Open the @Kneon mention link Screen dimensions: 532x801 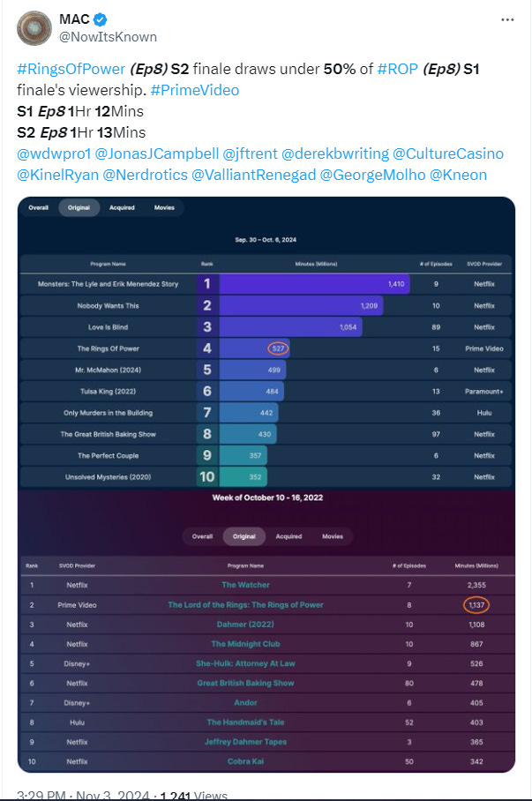point(458,176)
